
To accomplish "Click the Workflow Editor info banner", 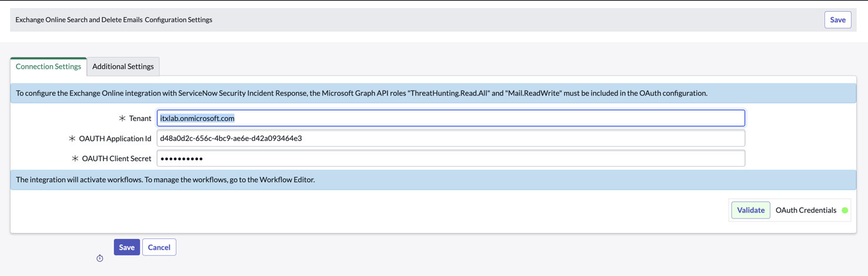I will [x=433, y=180].
